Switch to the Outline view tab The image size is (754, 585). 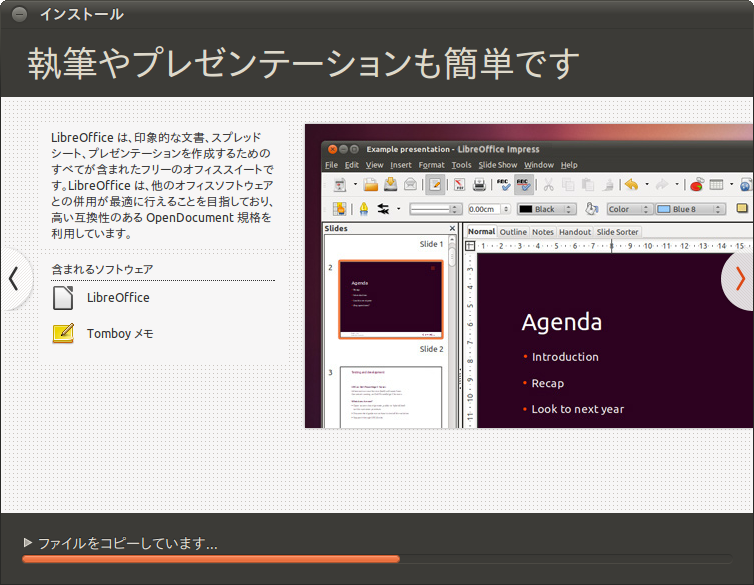513,232
